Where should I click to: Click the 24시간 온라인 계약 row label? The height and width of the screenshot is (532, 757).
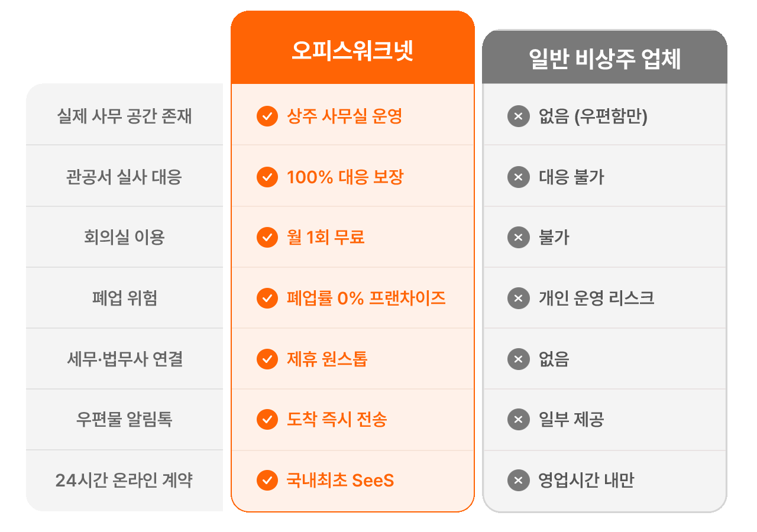(124, 480)
